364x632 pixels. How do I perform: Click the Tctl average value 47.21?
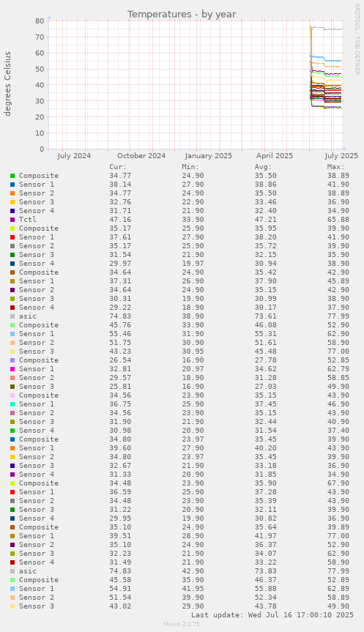click(266, 220)
